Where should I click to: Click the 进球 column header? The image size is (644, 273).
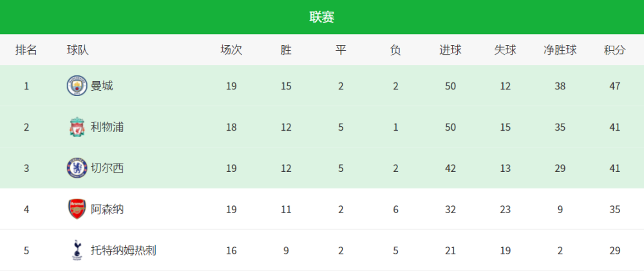[x=451, y=50]
